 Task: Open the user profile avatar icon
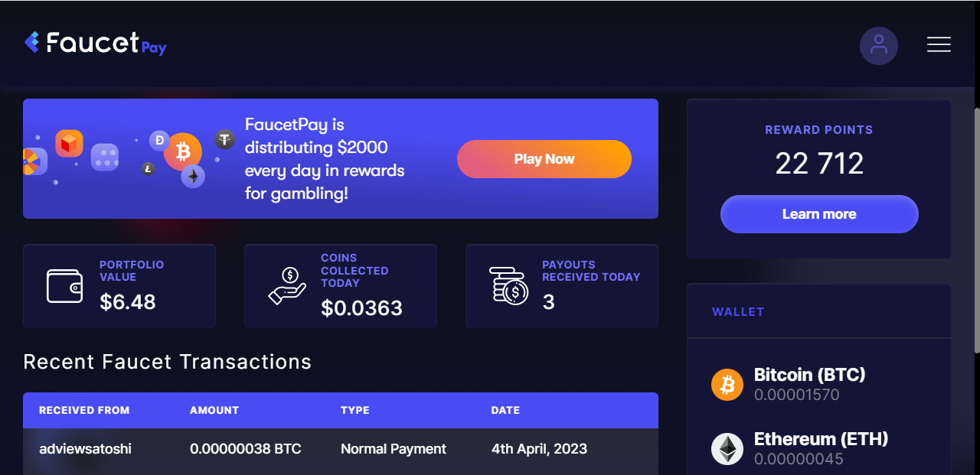[x=879, y=46]
